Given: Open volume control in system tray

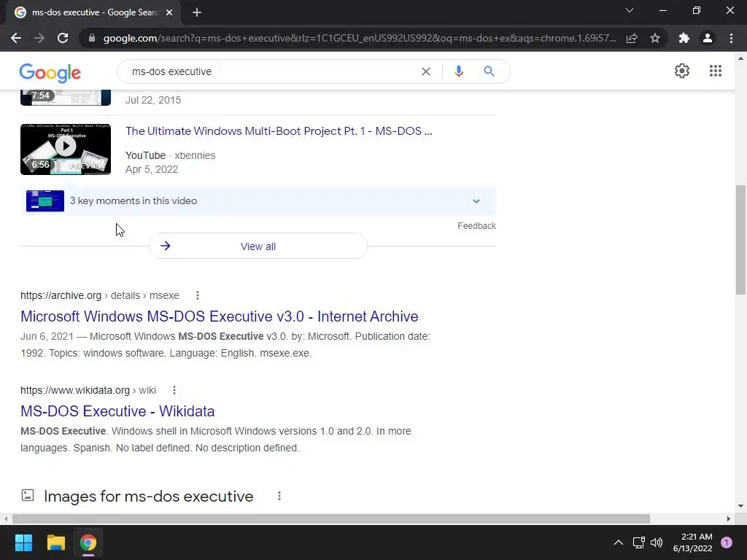Looking at the screenshot, I should 657,542.
